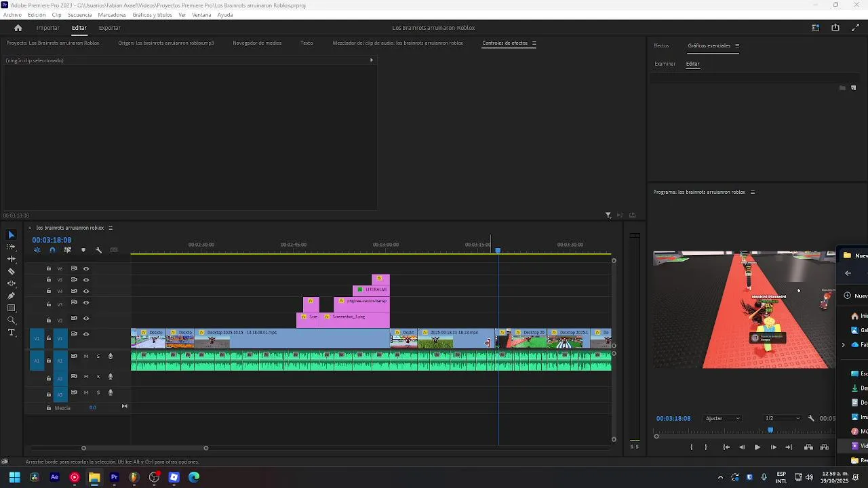
Task: Open Microsoft Edge from the taskbar
Action: tap(194, 477)
